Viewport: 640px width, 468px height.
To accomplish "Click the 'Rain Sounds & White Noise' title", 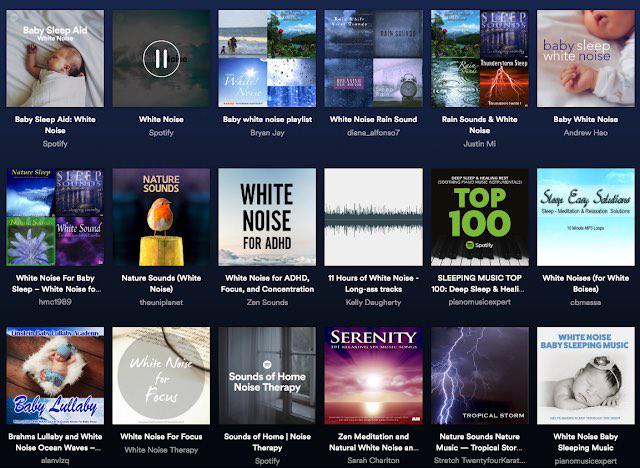I will 480,125.
